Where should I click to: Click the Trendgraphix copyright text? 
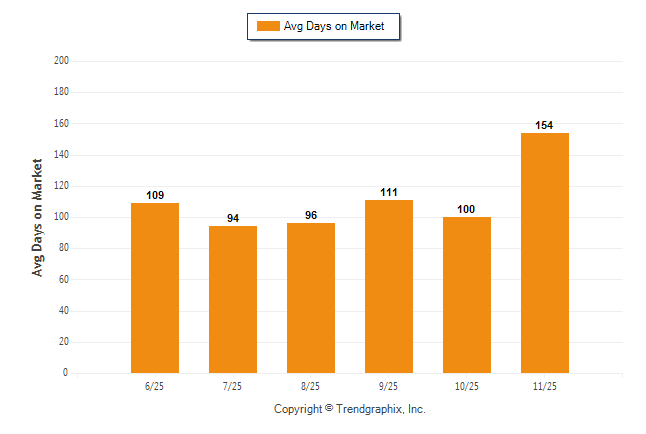pos(350,409)
